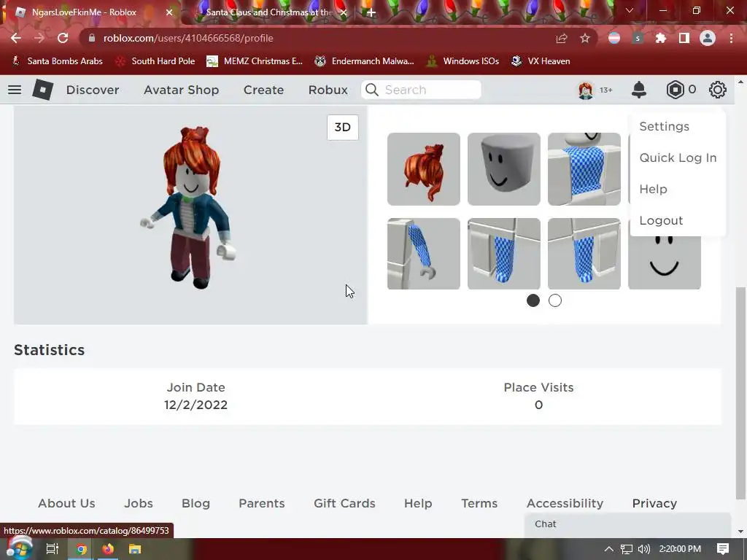Image resolution: width=747 pixels, height=560 pixels.
Task: Click the settings gear icon
Action: coord(718,90)
